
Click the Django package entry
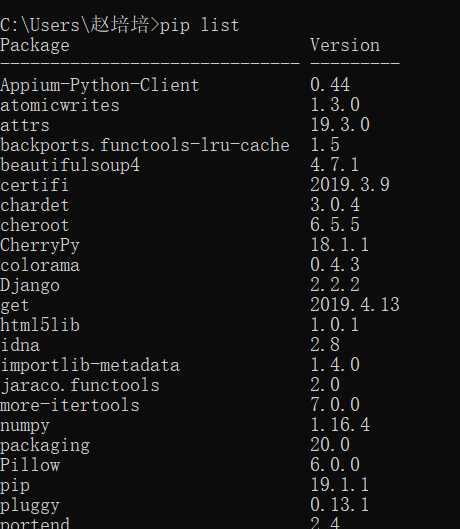[30, 285]
